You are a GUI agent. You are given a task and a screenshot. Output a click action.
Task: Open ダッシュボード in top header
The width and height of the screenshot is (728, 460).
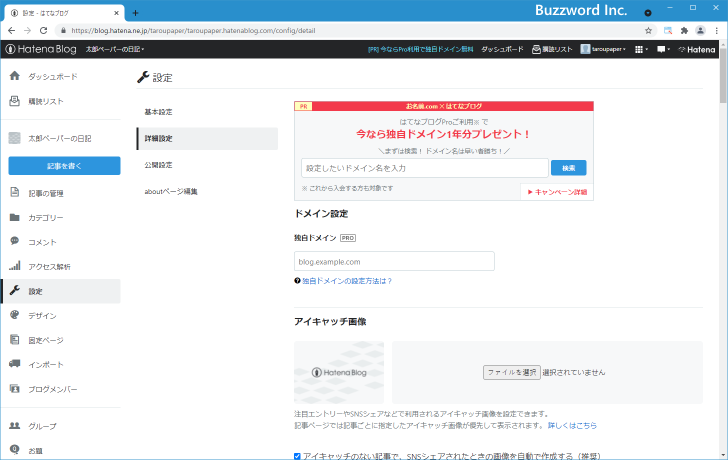coord(502,49)
